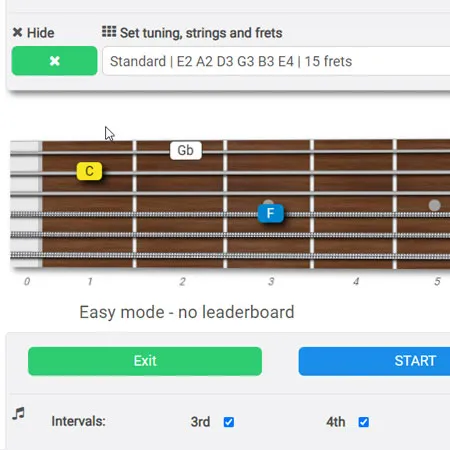Click the white Gb note marker
The height and width of the screenshot is (450, 450).
click(x=186, y=150)
